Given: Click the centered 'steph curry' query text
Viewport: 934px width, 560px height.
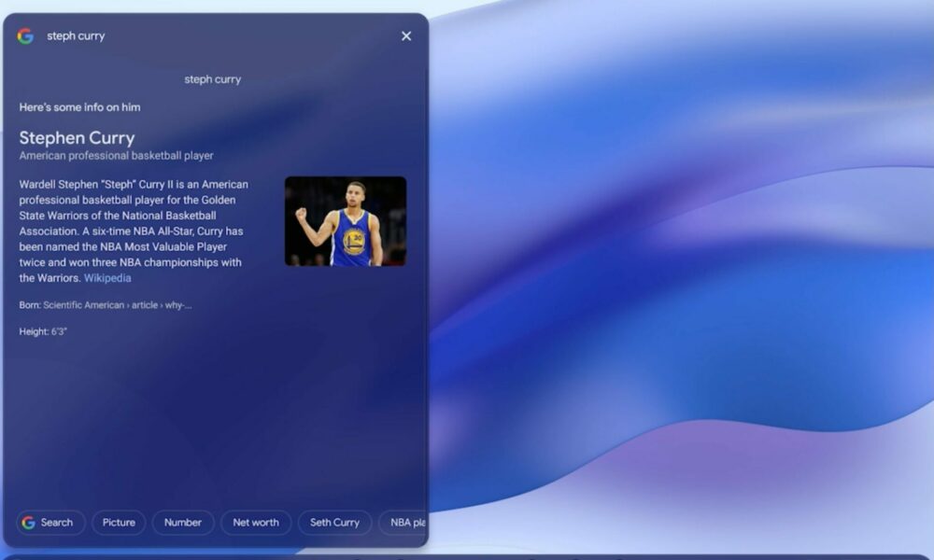Looking at the screenshot, I should tap(213, 79).
